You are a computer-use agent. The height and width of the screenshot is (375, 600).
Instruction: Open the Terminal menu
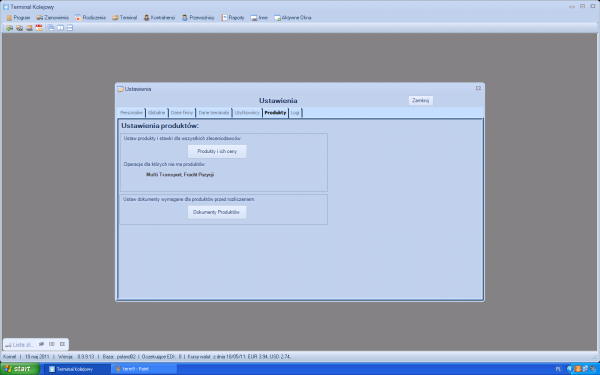point(125,18)
